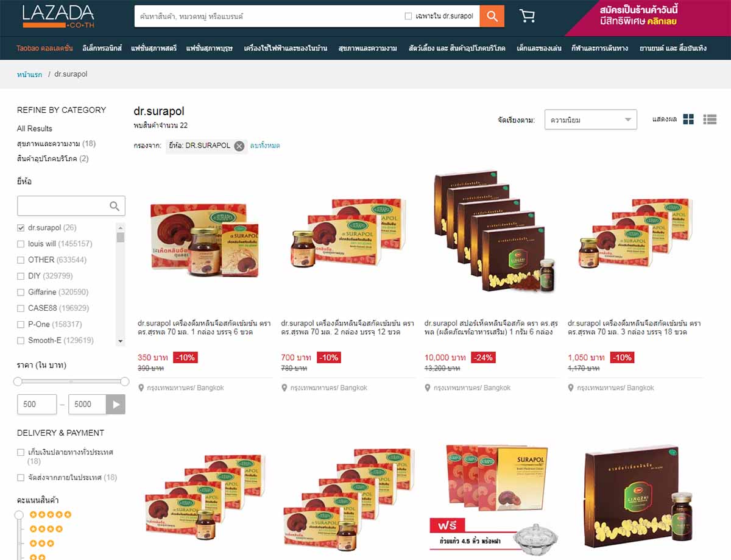Screen dimensions: 731x560
Task: Open the shopping cart icon
Action: point(528,16)
